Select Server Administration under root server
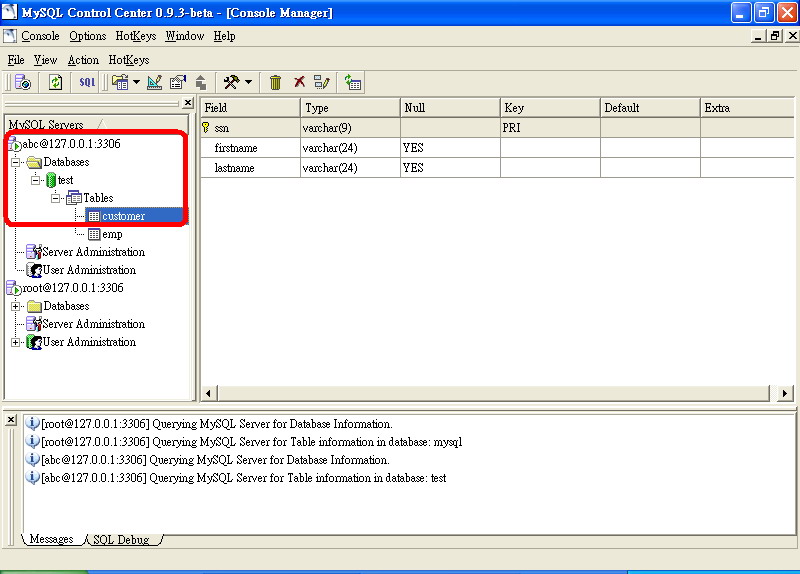Image resolution: width=800 pixels, height=574 pixels. 93,324
